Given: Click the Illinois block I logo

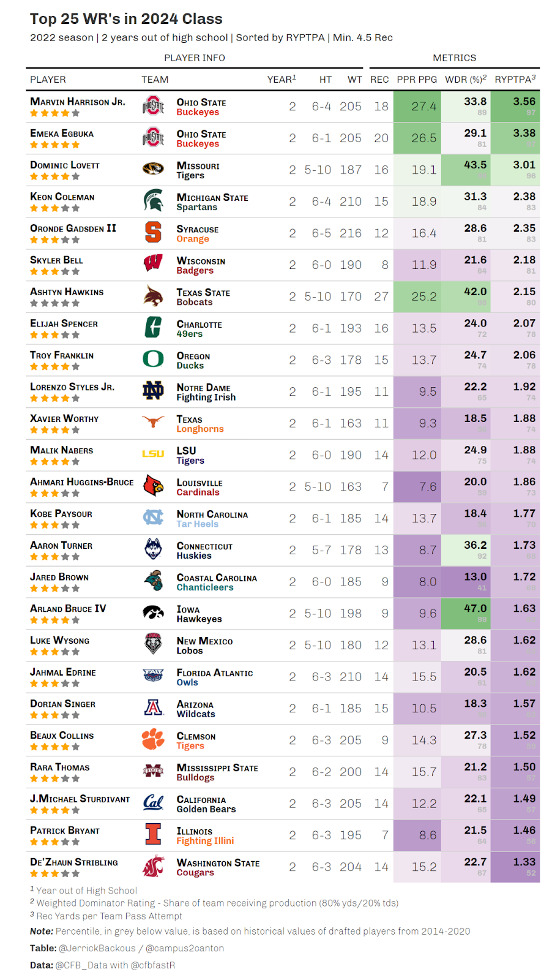Looking at the screenshot, I should 153,834.
